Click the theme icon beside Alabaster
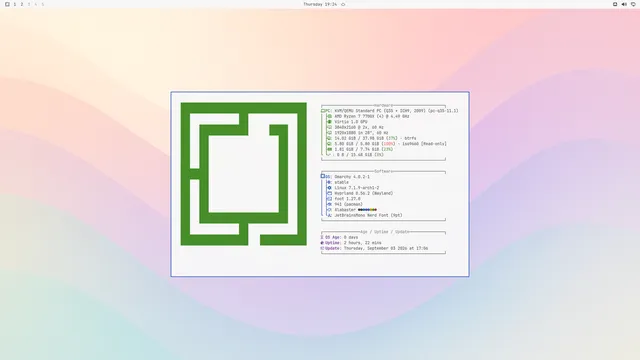Viewport: 640px width, 360px height. 329,210
